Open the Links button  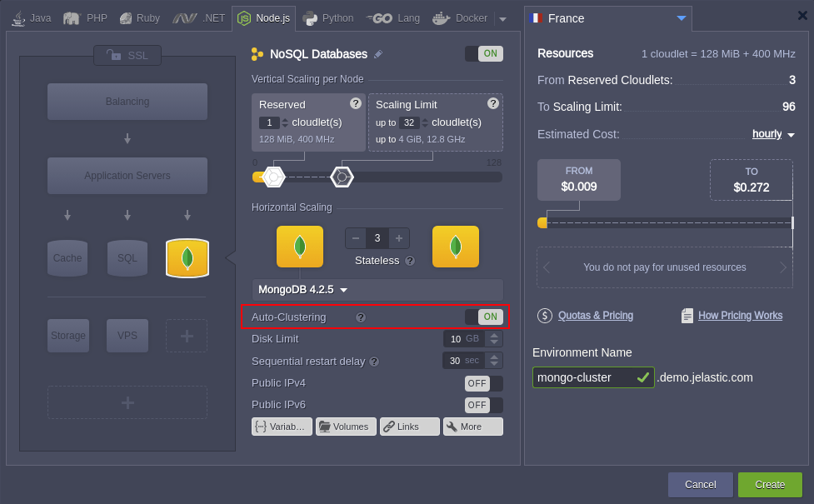coord(410,427)
